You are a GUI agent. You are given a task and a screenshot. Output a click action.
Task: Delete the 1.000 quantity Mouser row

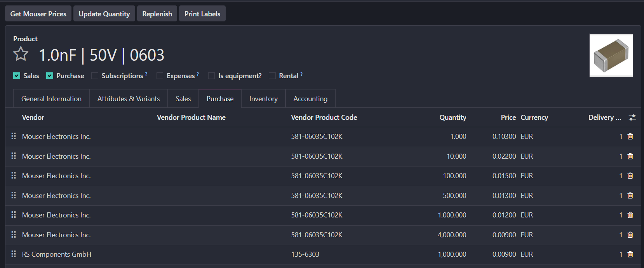click(x=630, y=137)
